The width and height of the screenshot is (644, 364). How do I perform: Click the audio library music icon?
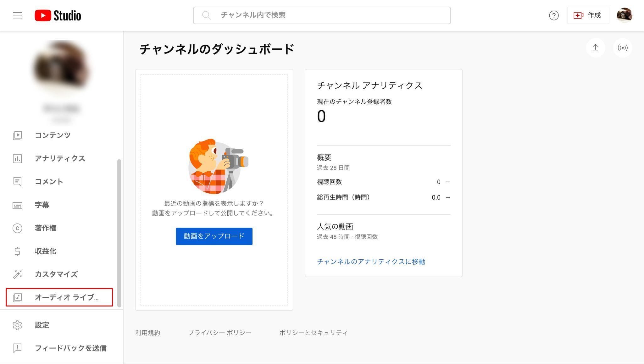(x=17, y=297)
